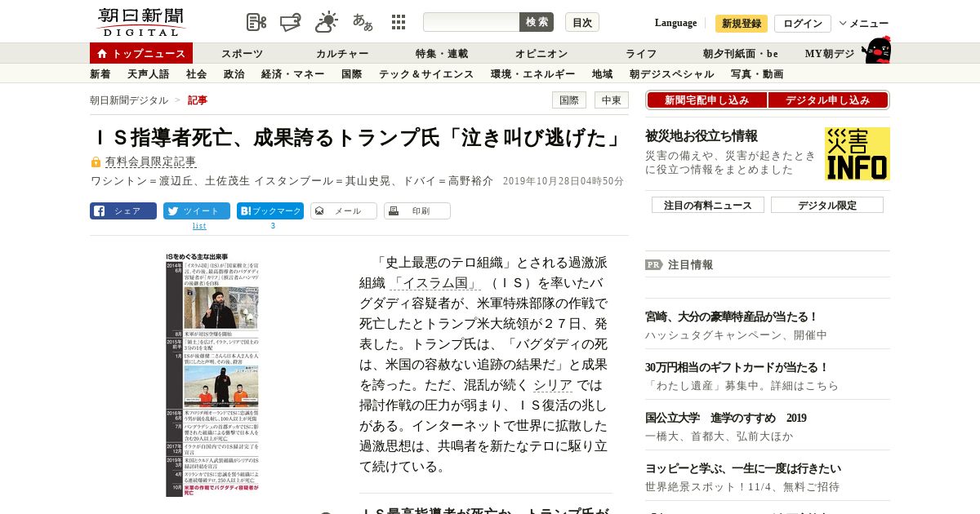The width and height of the screenshot is (980, 514).
Task: Select 新着 in the sub navigation
Action: pos(100,74)
